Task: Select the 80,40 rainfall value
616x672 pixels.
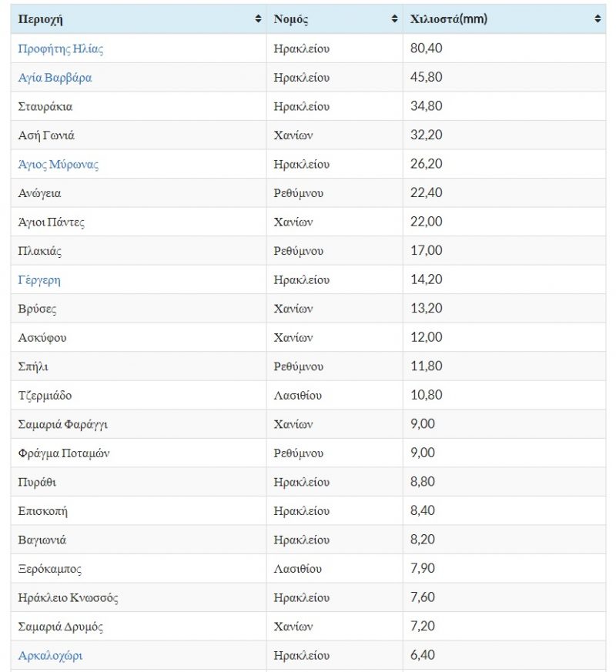Action: tap(427, 49)
